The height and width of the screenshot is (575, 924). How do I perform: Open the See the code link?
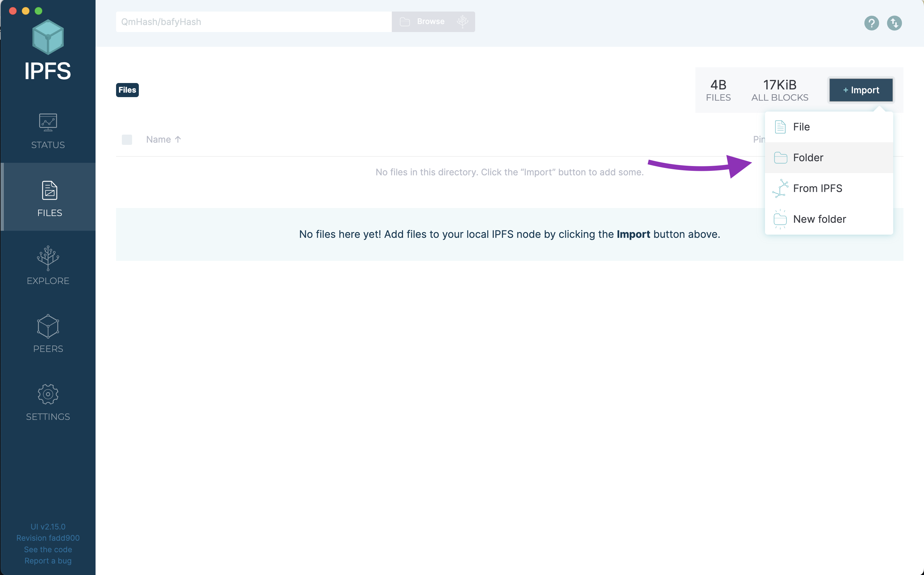(48, 550)
